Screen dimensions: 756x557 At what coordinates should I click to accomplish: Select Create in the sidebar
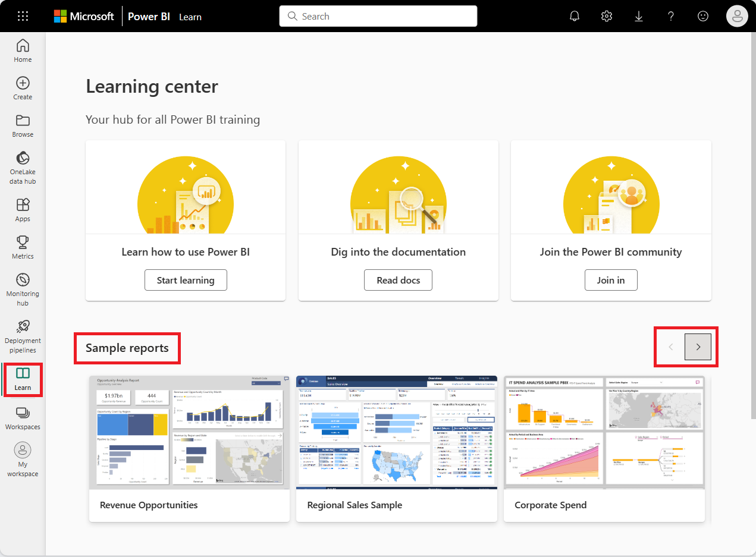click(x=23, y=88)
